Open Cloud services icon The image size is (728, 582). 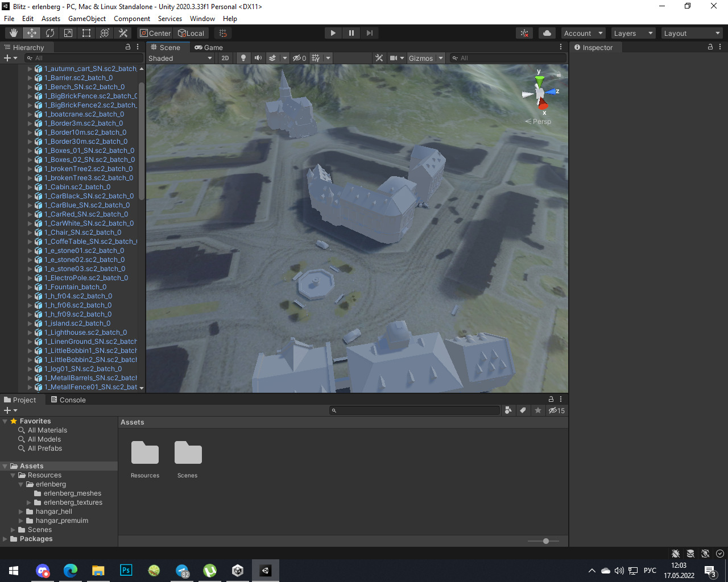click(547, 33)
